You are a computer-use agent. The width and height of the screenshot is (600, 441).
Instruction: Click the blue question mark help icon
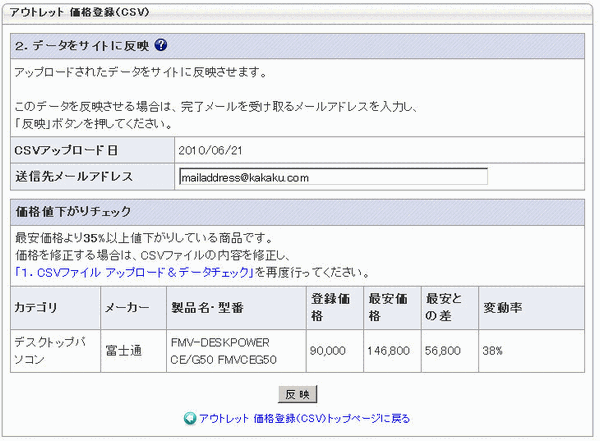pyautogui.click(x=161, y=45)
